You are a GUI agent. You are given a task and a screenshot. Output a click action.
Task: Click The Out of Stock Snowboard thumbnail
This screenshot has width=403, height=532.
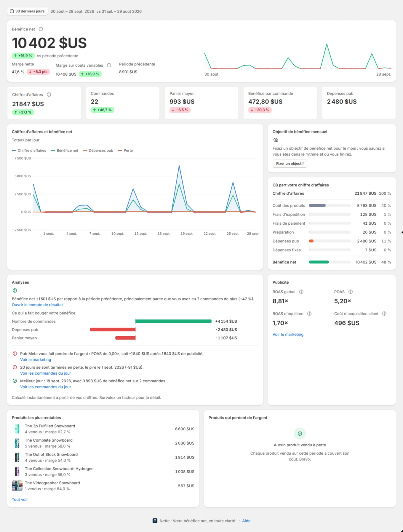(17, 457)
